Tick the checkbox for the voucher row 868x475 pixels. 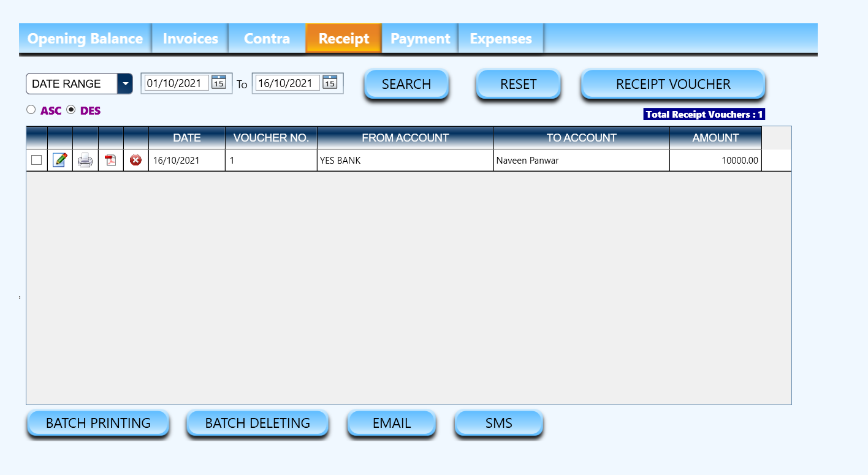[37, 160]
